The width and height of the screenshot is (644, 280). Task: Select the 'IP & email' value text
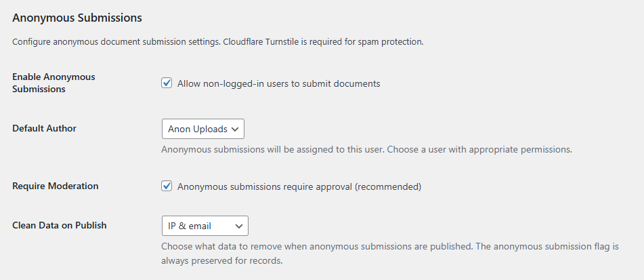190,226
